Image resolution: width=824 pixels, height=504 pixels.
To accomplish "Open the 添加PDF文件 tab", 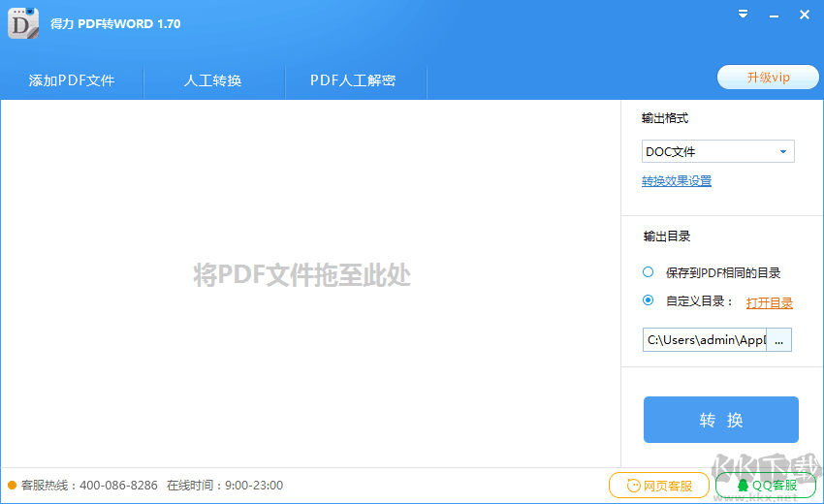I will click(72, 80).
